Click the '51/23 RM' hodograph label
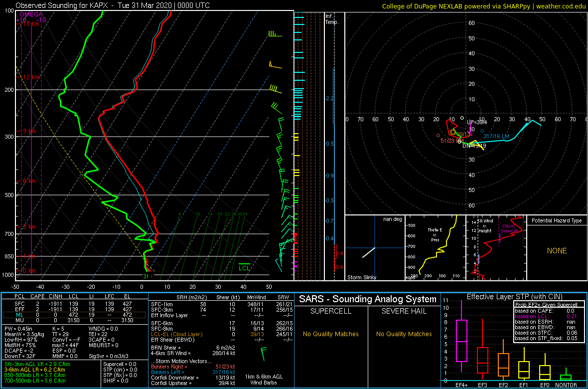Image resolution: width=588 pixels, height=389 pixels. (x=452, y=141)
